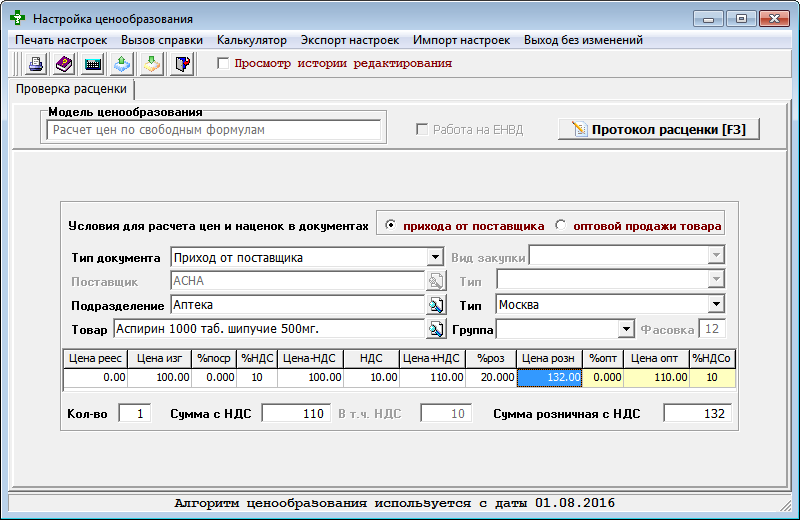Click the Цена розн column header
Image resolution: width=800 pixels, height=520 pixels.
(x=549, y=358)
